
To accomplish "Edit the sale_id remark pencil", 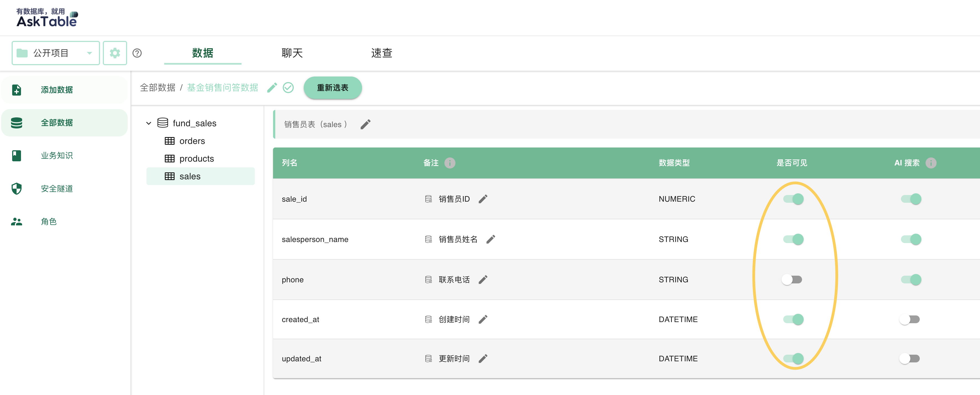I will click(x=483, y=199).
